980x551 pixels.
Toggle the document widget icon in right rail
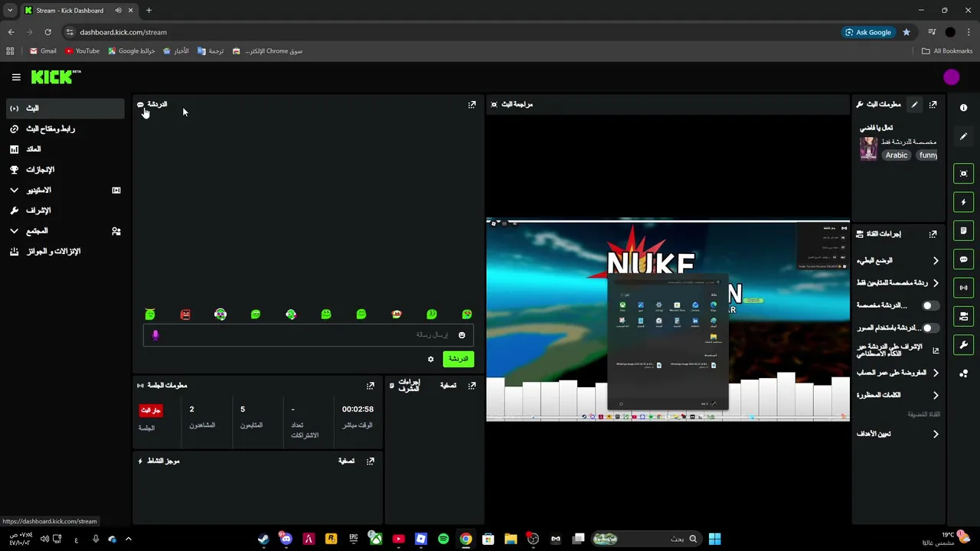pyautogui.click(x=963, y=230)
